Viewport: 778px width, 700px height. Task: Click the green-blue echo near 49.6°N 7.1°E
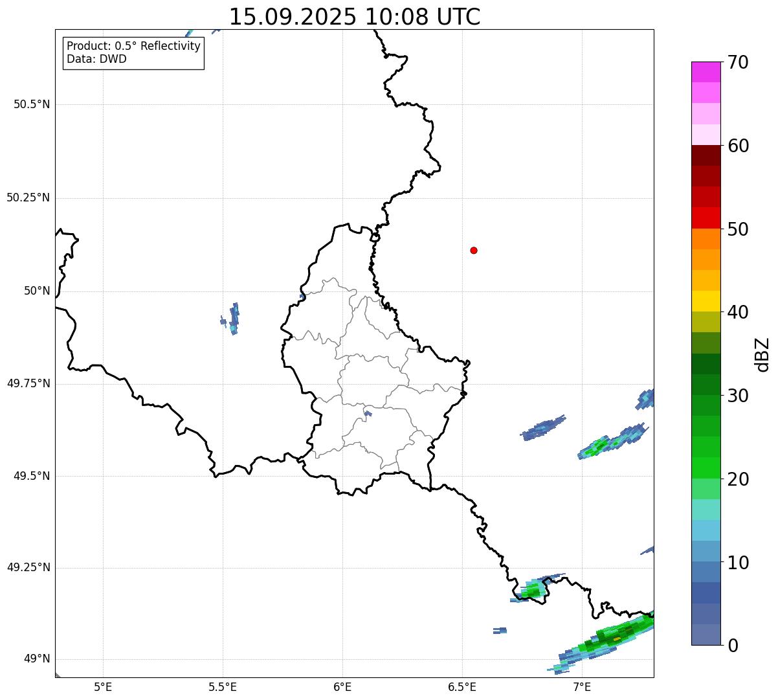pyautogui.click(x=612, y=441)
